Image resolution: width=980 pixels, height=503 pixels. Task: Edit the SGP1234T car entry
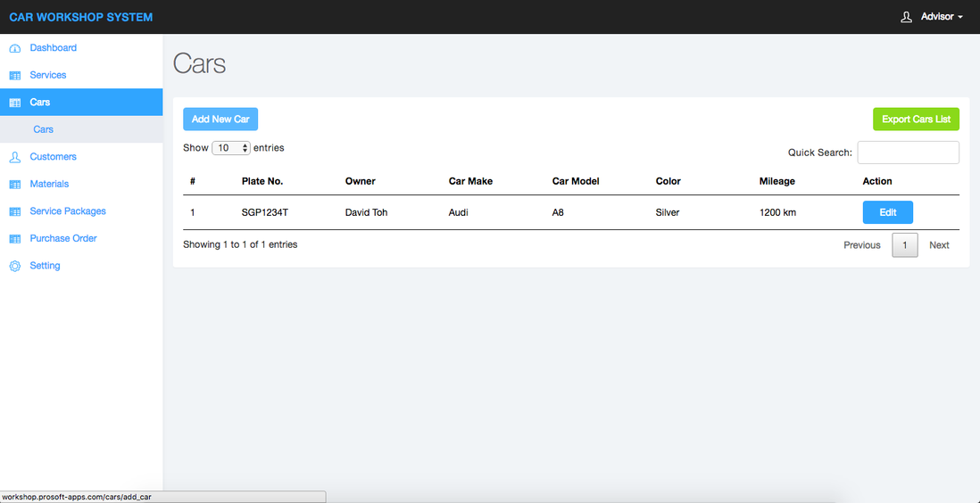pos(887,212)
